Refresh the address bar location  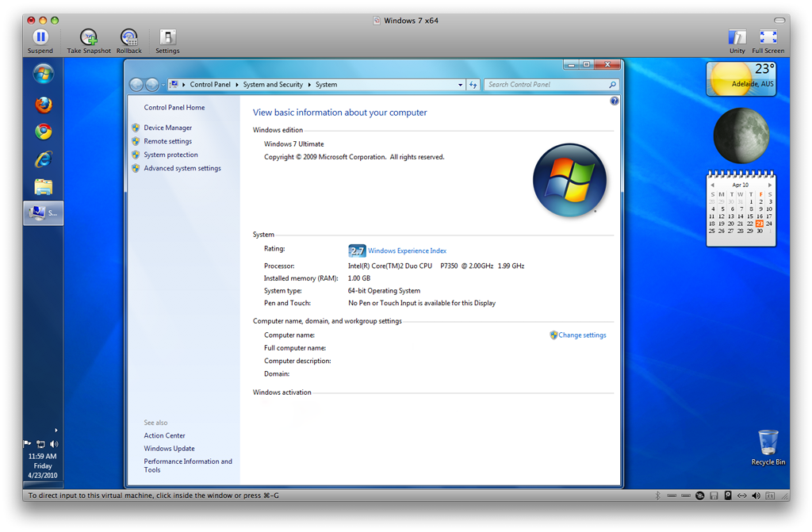(473, 85)
